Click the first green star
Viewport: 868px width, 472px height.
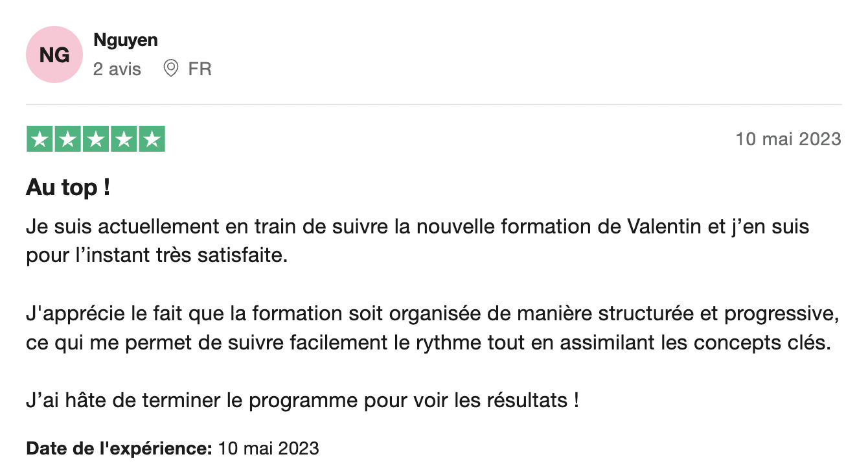point(40,139)
